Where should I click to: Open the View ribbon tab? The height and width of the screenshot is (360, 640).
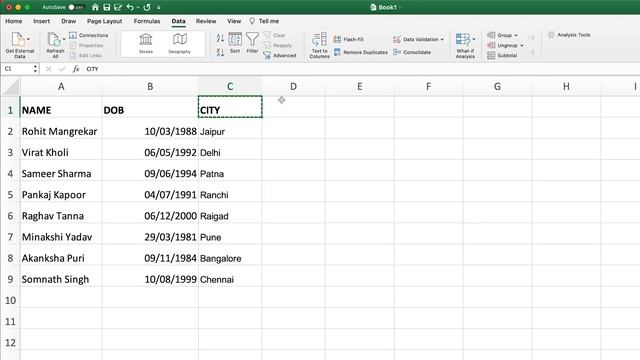pos(234,21)
